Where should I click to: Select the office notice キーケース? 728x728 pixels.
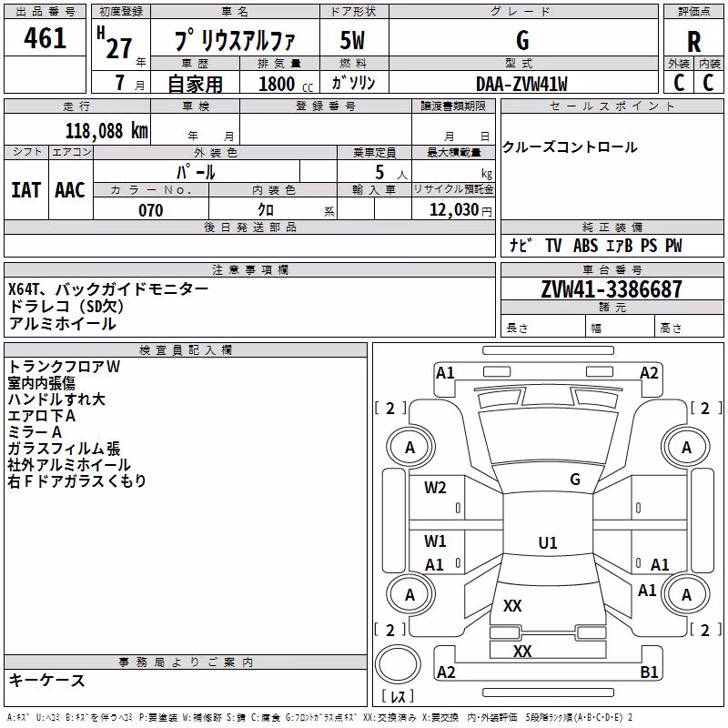47,680
